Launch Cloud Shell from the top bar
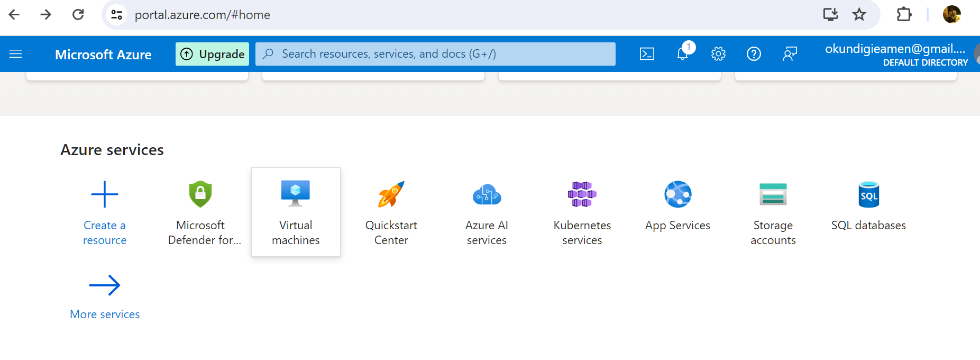The width and height of the screenshot is (980, 360). (x=647, y=54)
